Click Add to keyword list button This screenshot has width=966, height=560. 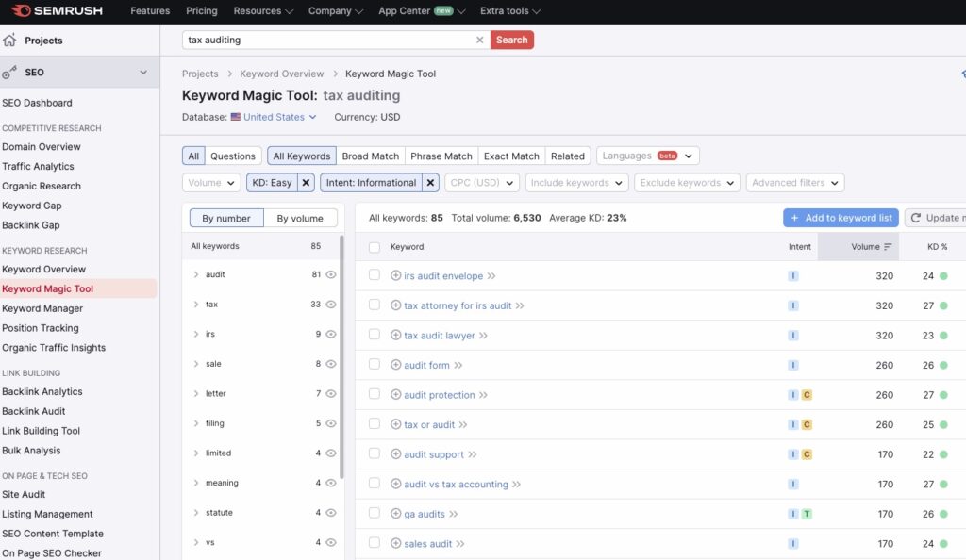[x=841, y=218]
